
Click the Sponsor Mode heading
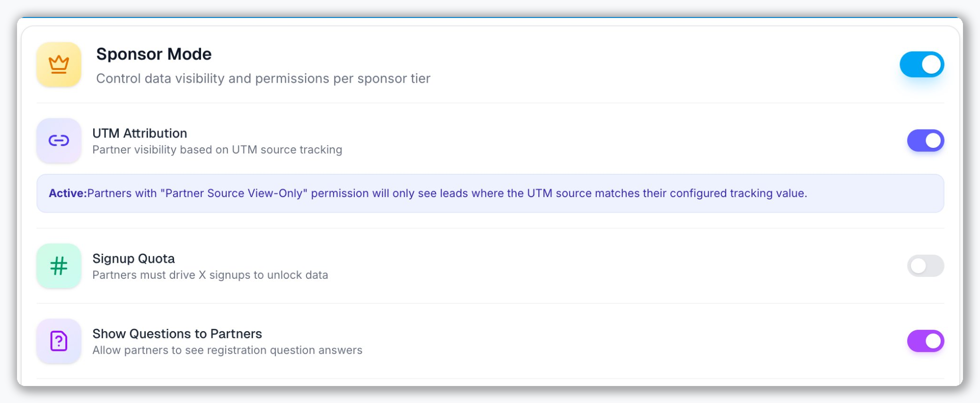154,53
